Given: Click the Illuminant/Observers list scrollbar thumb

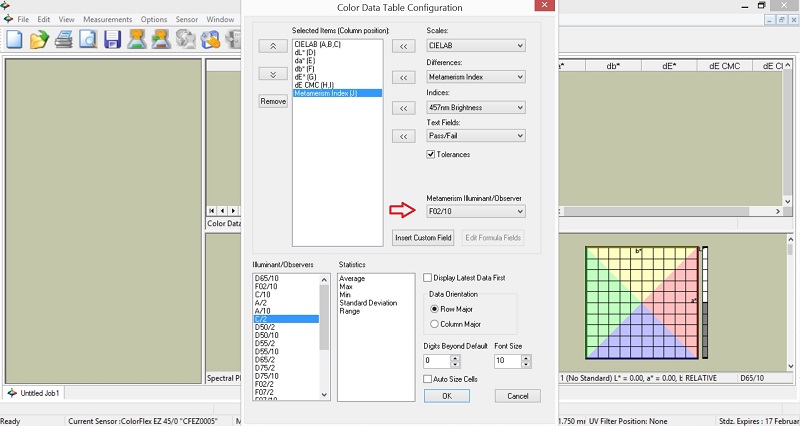Looking at the screenshot, I should click(324, 317).
